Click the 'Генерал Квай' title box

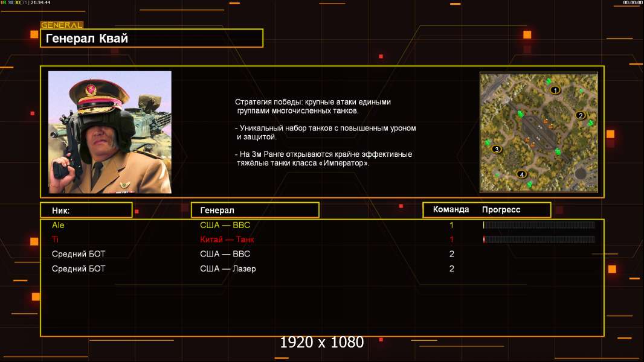(x=152, y=39)
